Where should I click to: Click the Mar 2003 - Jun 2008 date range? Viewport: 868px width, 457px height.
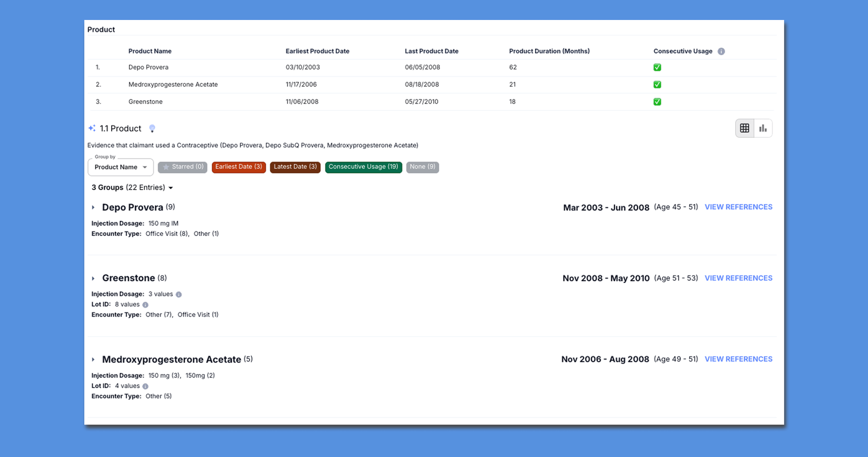click(606, 208)
